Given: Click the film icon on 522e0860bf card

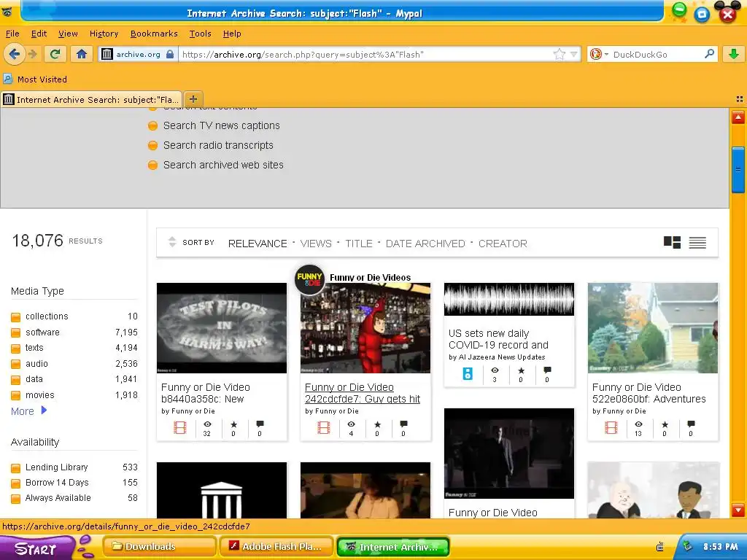Looking at the screenshot, I should point(611,427).
